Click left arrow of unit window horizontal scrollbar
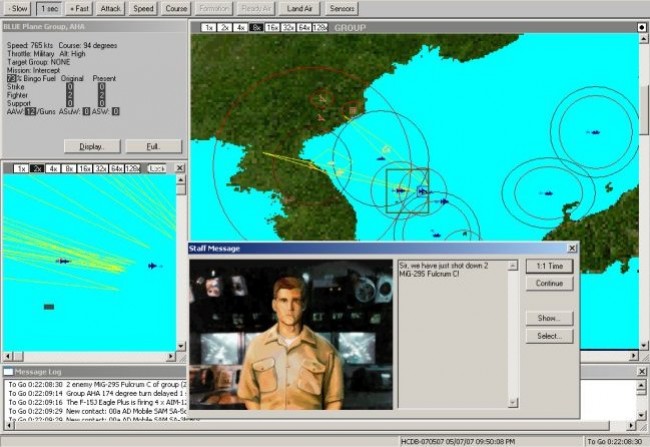650x447 pixels. point(7,356)
